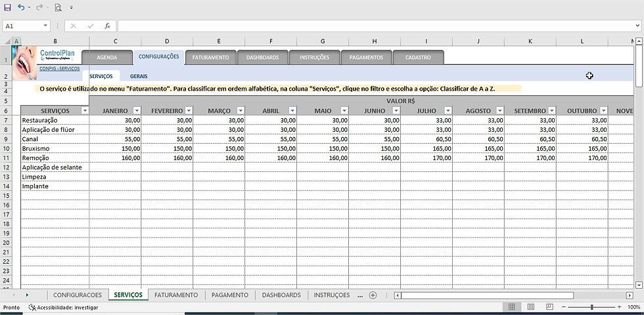644x315 pixels.
Task: Open the JUNHO filter dropdown
Action: pyautogui.click(x=396, y=111)
